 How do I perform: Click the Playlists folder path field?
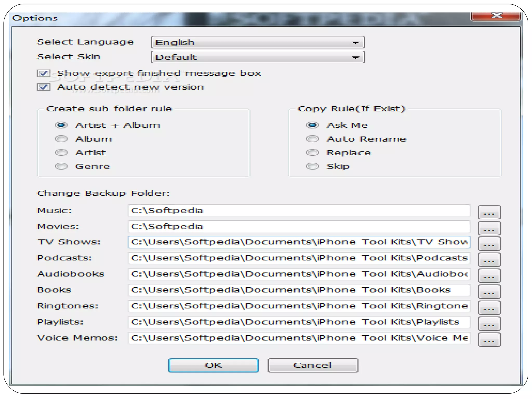click(x=299, y=322)
